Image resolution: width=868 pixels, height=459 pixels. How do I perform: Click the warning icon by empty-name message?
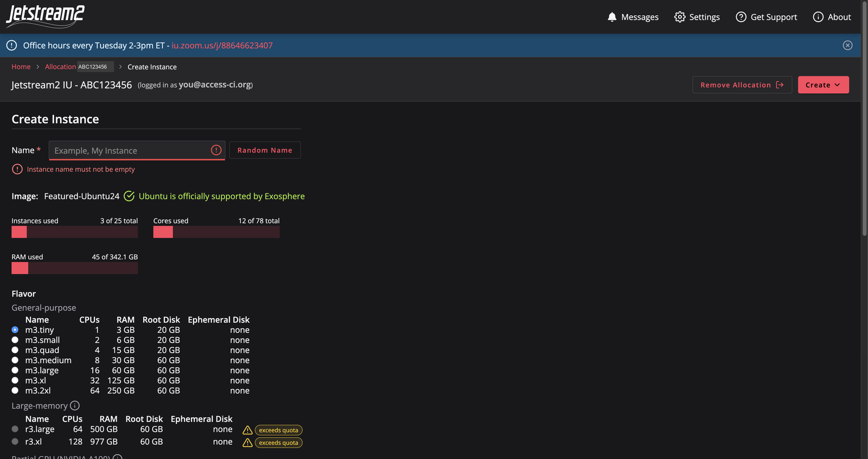17,169
